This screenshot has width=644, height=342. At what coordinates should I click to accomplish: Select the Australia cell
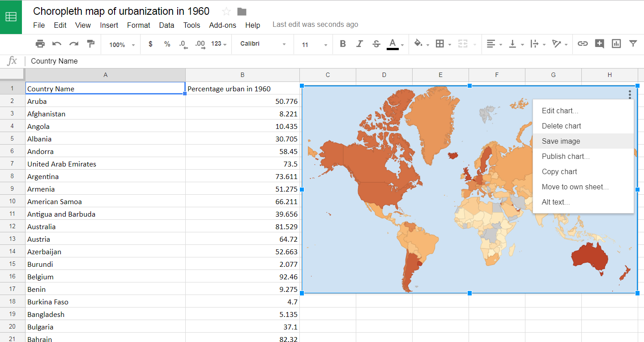[x=105, y=227]
